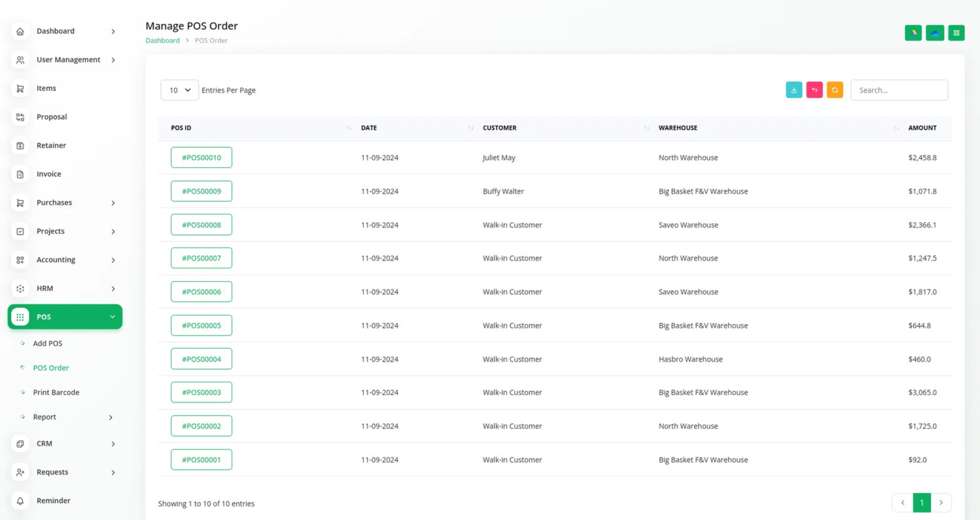This screenshot has width=980, height=520.
Task: Click the OneDrive cloud icon button
Action: coord(934,33)
